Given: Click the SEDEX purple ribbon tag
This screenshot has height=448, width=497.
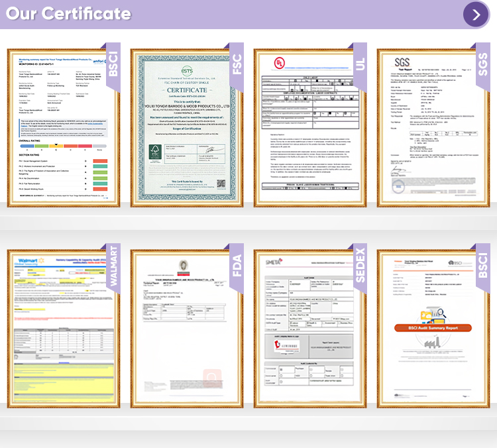Looking at the screenshot, I should 360,266.
